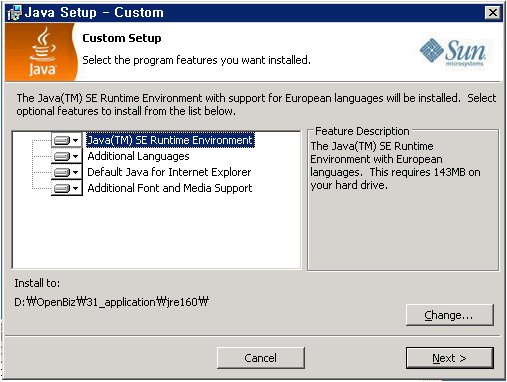Open feature dropdown for Default Java for Internet Explorer
Viewport: 507px width, 382px height.
coord(67,172)
